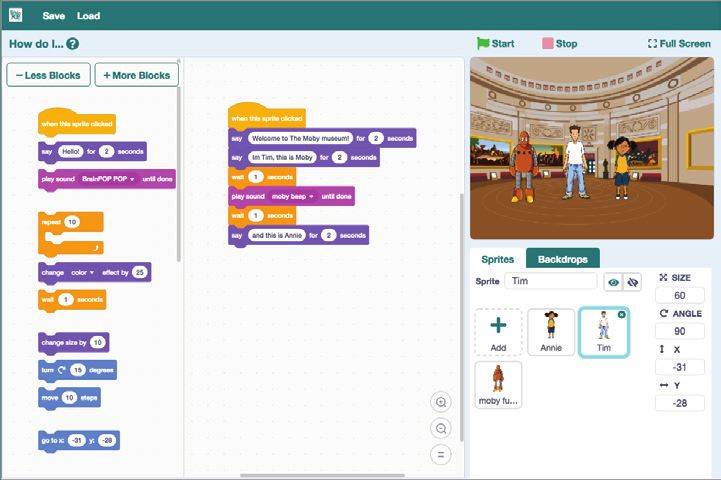The width and height of the screenshot is (721, 480).
Task: Click Annie character on the stage
Action: 622,168
